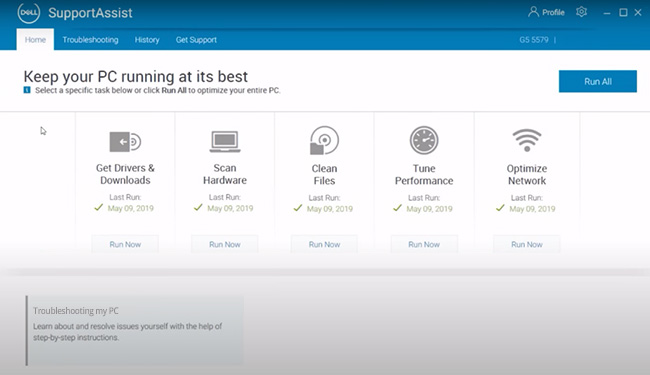Click the Run All button
This screenshot has height=375, width=650.
tap(598, 81)
